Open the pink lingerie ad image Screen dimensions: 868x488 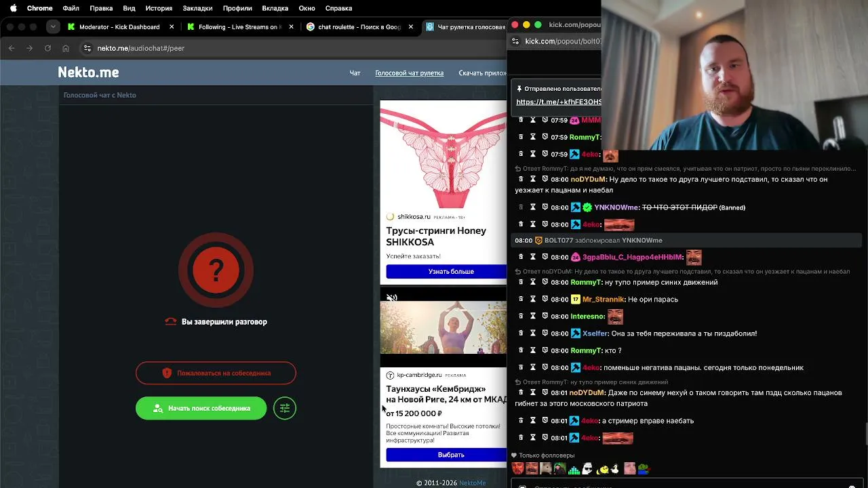pos(443,155)
